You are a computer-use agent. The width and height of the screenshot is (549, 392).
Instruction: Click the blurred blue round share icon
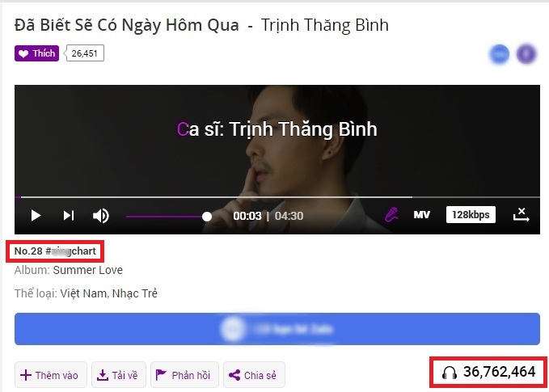[500, 55]
